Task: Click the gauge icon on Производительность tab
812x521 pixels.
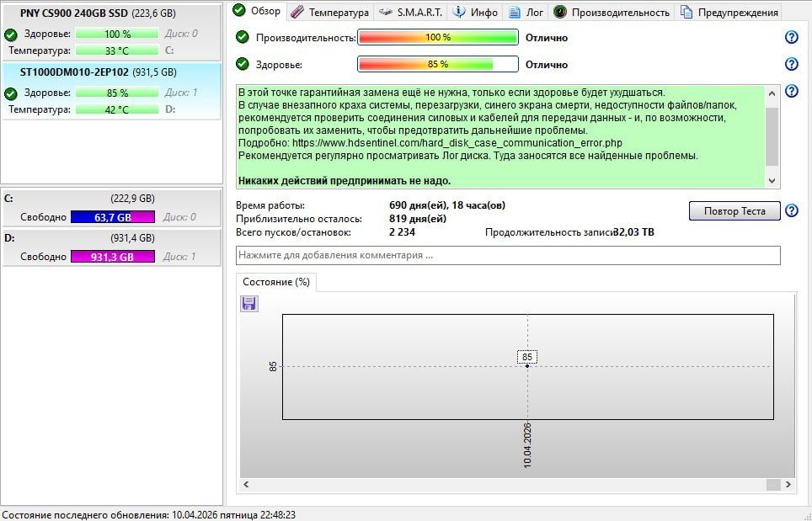Action: [559, 13]
